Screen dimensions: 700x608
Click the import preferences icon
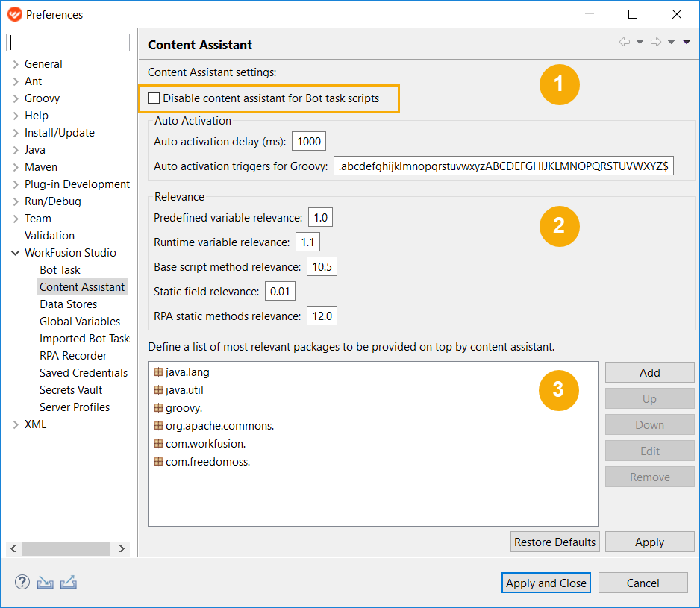[x=45, y=582]
